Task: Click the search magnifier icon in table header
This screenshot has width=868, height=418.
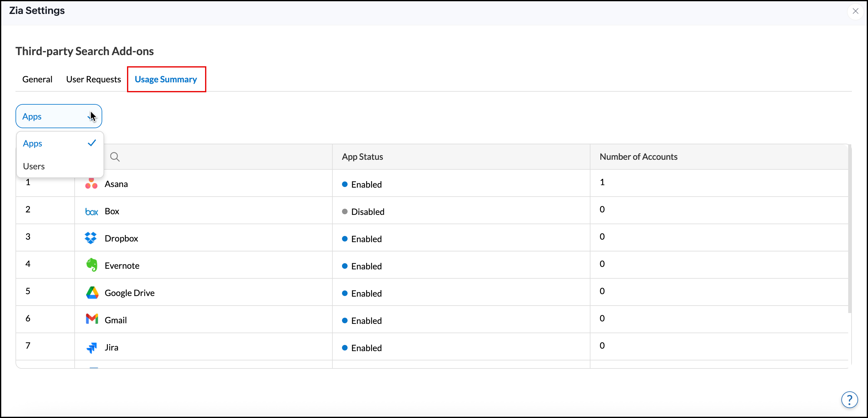Action: tap(115, 157)
